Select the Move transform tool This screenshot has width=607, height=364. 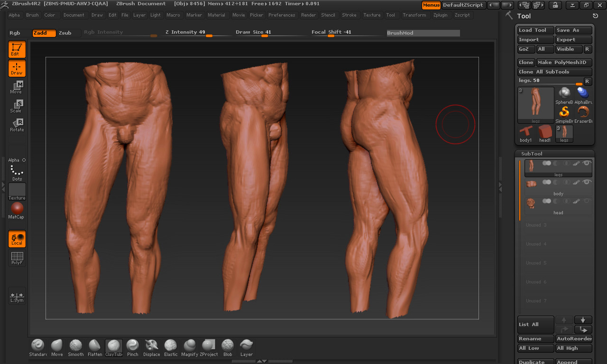coord(17,87)
